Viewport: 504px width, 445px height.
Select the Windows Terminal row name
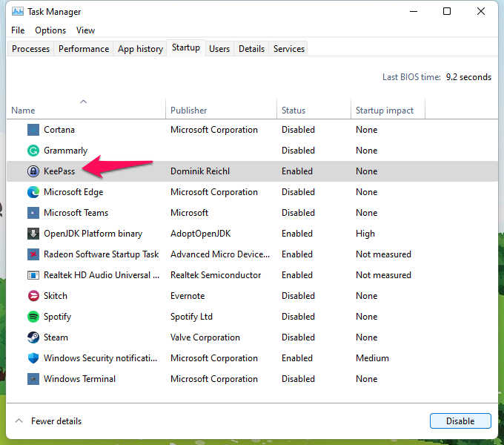pyautogui.click(x=79, y=379)
